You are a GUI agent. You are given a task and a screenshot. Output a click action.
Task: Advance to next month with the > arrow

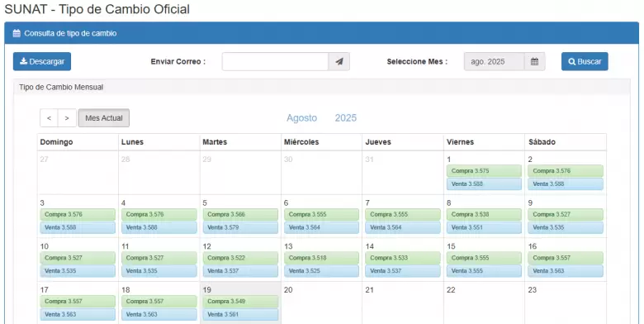[x=67, y=118]
